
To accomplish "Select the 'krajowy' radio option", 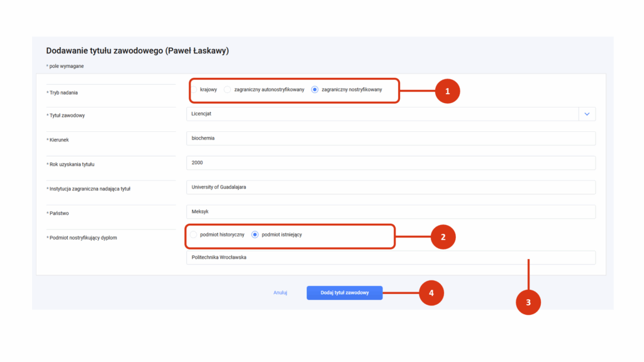I will click(195, 89).
